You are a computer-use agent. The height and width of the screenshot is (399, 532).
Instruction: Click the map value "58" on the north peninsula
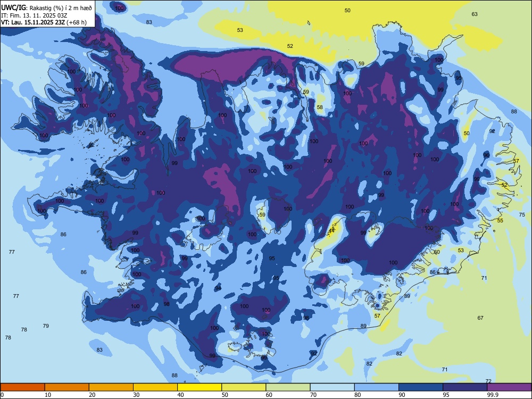tap(320, 107)
